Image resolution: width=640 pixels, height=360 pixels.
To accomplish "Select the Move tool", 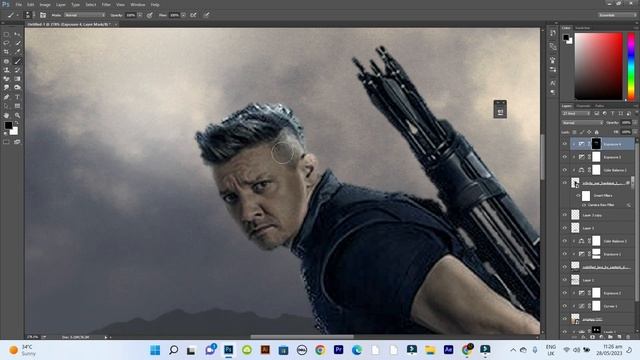I will coord(18,35).
